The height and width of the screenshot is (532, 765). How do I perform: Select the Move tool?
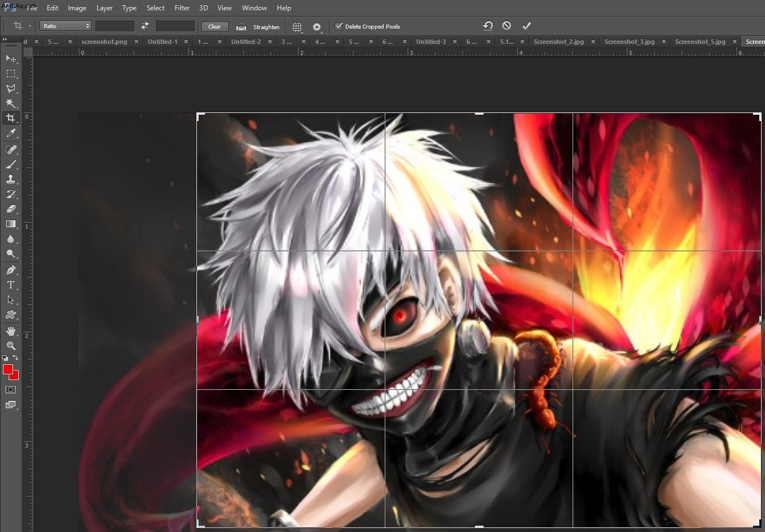point(11,59)
